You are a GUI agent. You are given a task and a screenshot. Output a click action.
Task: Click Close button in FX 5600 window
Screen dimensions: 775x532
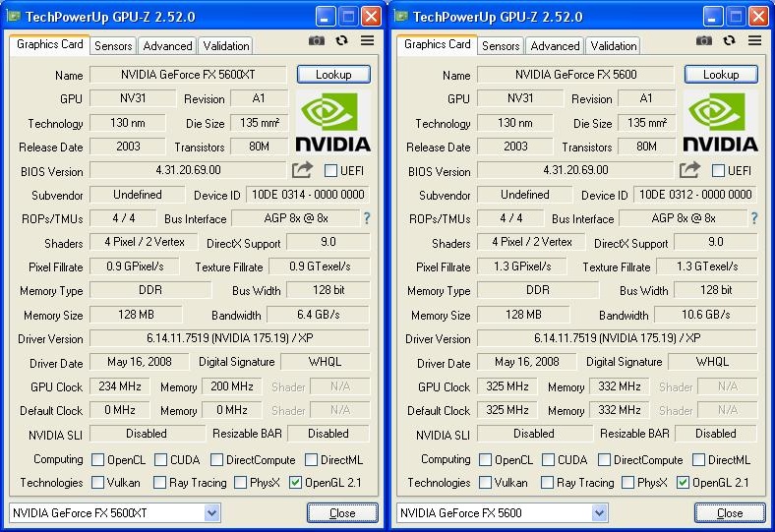tap(730, 513)
